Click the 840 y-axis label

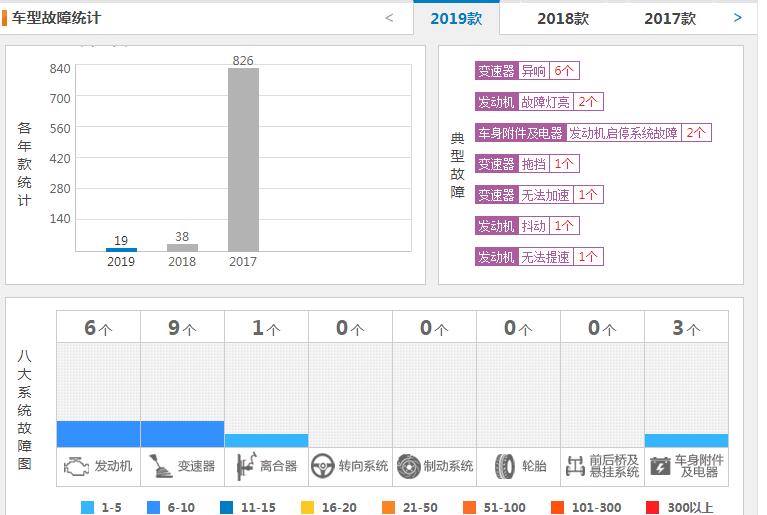tap(60, 68)
